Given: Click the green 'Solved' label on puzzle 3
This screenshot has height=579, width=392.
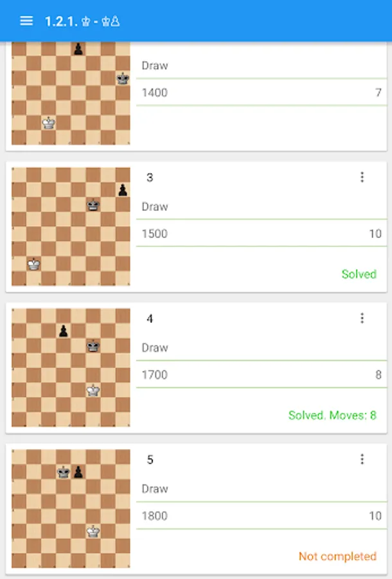Looking at the screenshot, I should click(x=359, y=274).
